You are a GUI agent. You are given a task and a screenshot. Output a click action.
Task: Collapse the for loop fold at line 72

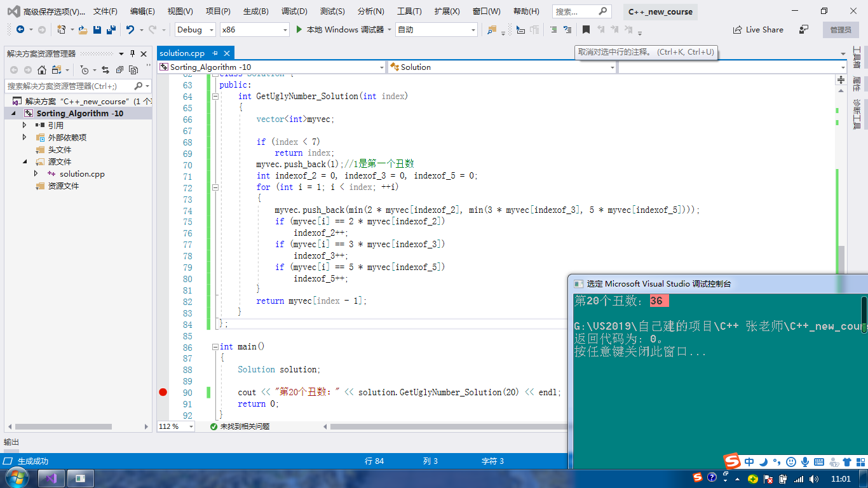(215, 187)
